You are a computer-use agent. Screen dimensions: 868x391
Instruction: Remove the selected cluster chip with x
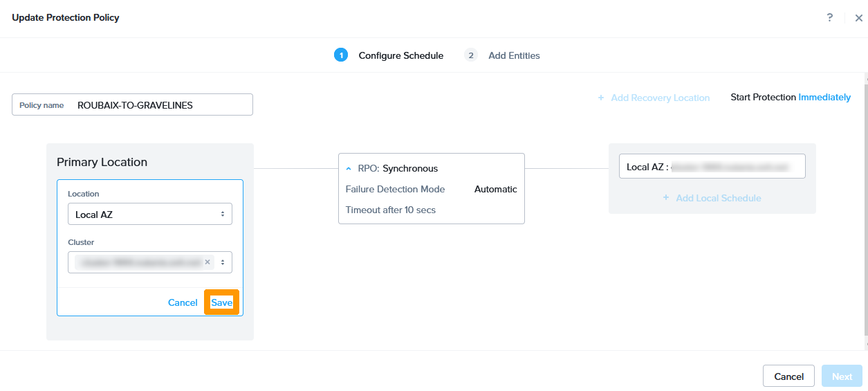click(207, 262)
